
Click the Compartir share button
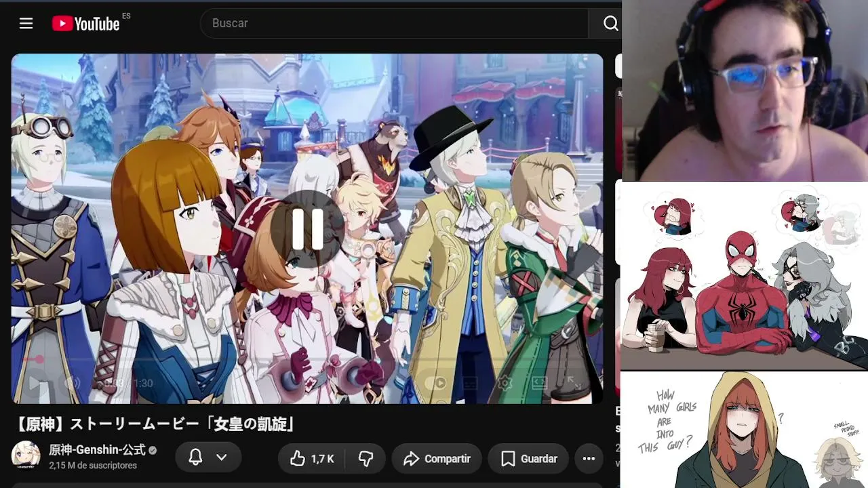pos(437,459)
